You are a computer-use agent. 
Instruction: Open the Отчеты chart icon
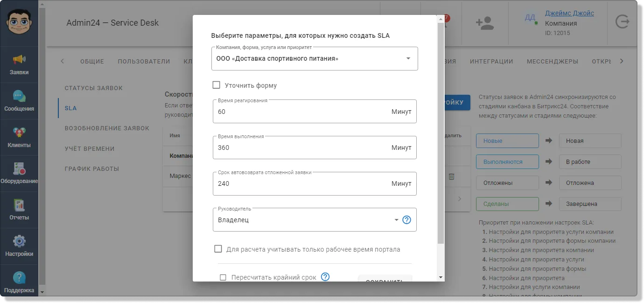19,205
